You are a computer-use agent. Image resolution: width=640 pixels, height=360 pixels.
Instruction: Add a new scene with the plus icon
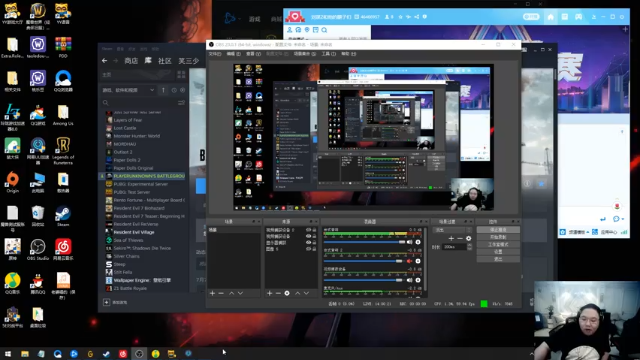pos(212,293)
